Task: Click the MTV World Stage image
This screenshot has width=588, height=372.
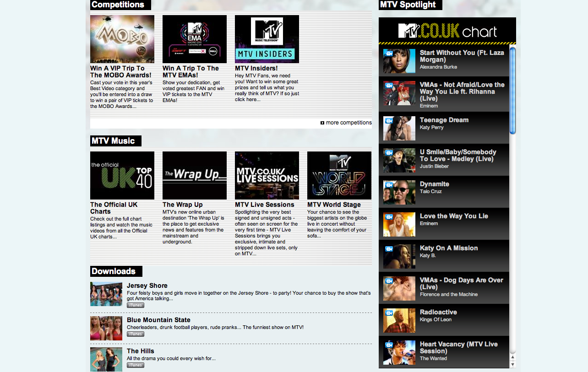Action: pos(339,175)
